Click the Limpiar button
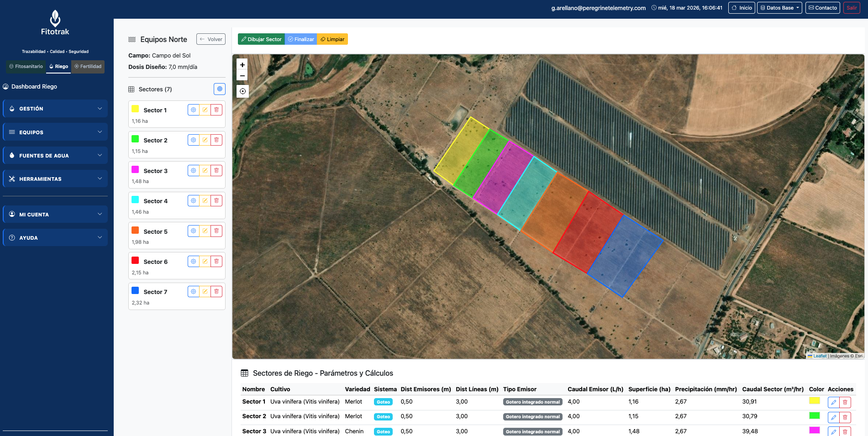The image size is (868, 436). 332,39
